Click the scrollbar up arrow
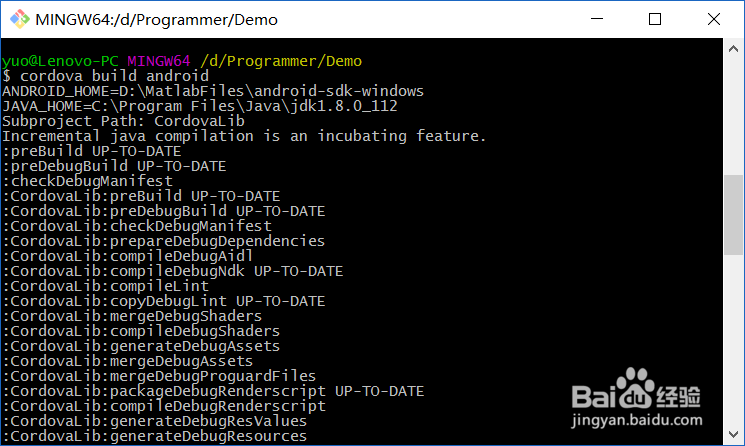The height and width of the screenshot is (446, 745). click(x=733, y=49)
